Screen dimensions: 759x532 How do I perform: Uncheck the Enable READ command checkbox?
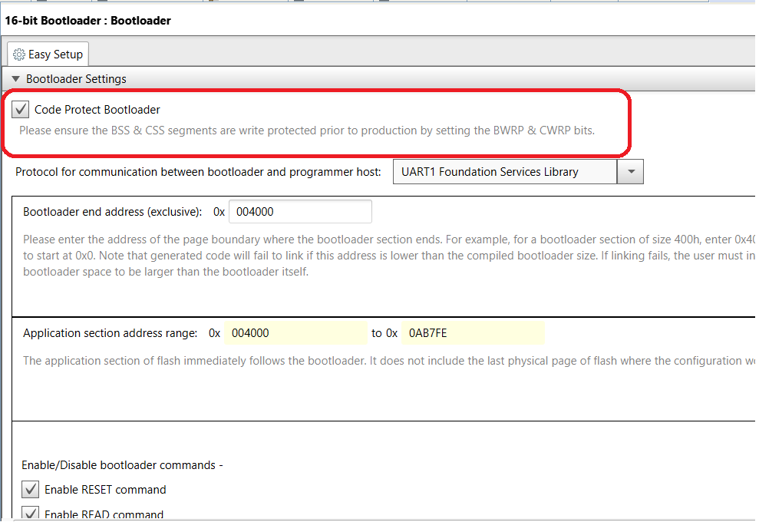[x=31, y=514]
